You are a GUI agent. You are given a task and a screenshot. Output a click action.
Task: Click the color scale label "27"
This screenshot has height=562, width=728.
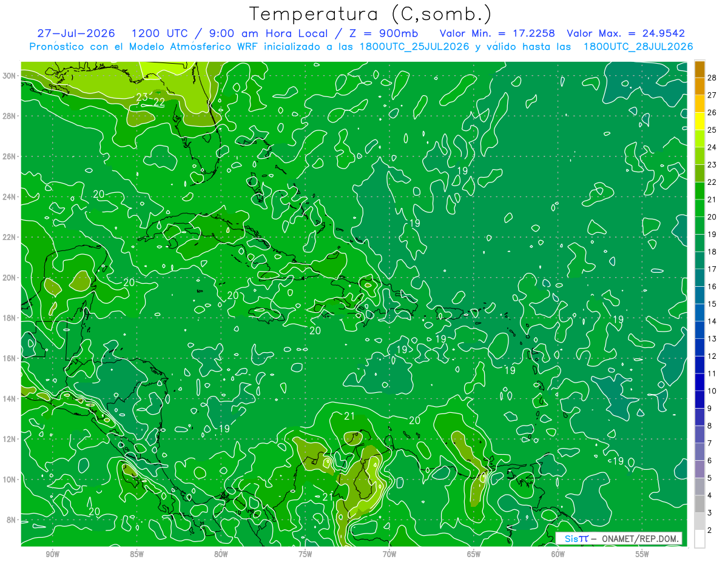tap(712, 95)
